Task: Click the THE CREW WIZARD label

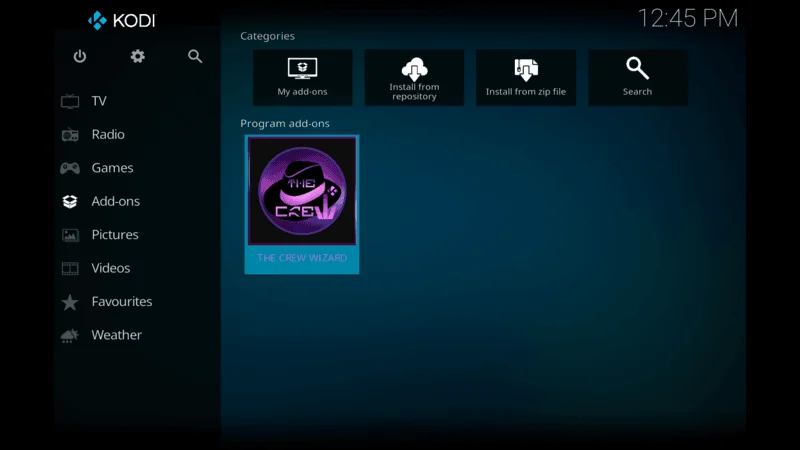Action: [302, 258]
